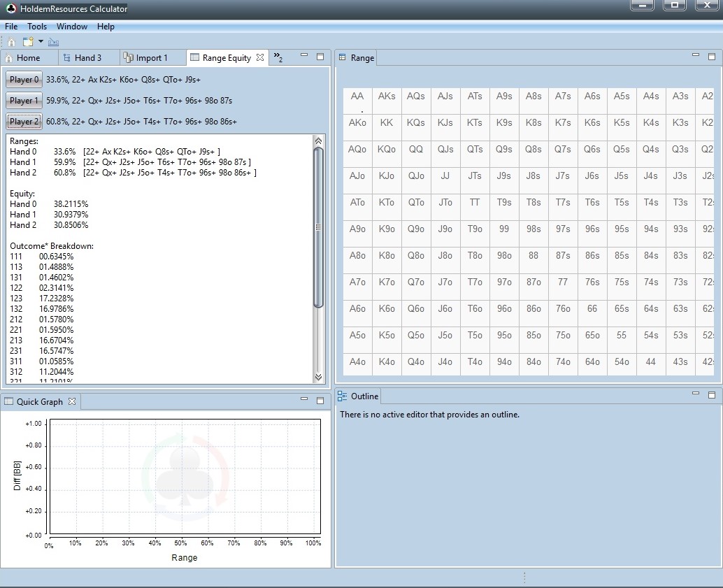
Task: Click the New file toolbar icon
Action: coord(28,42)
